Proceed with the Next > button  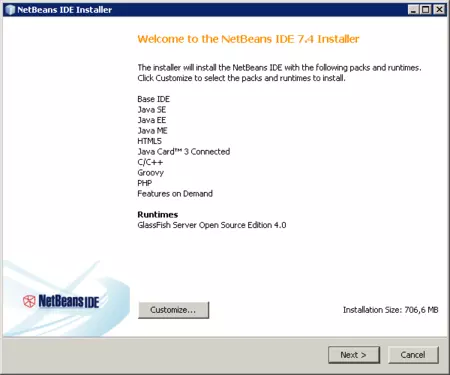tap(354, 355)
